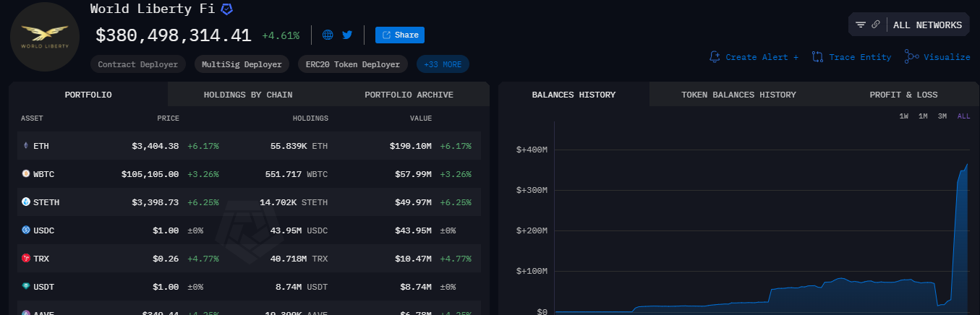Click the TRX token icon

(x=26, y=259)
